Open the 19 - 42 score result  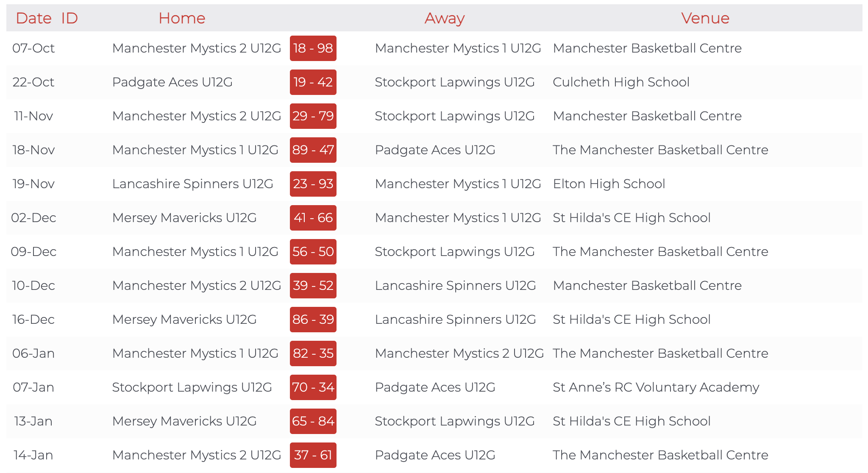click(x=313, y=82)
